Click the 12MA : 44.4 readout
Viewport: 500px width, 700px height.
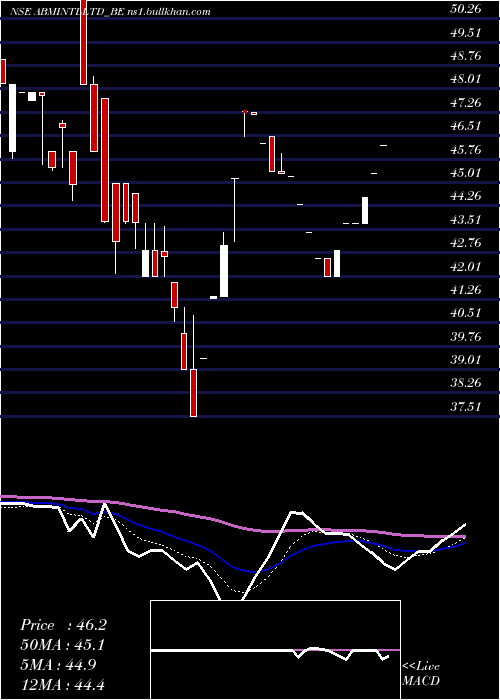tap(63, 684)
